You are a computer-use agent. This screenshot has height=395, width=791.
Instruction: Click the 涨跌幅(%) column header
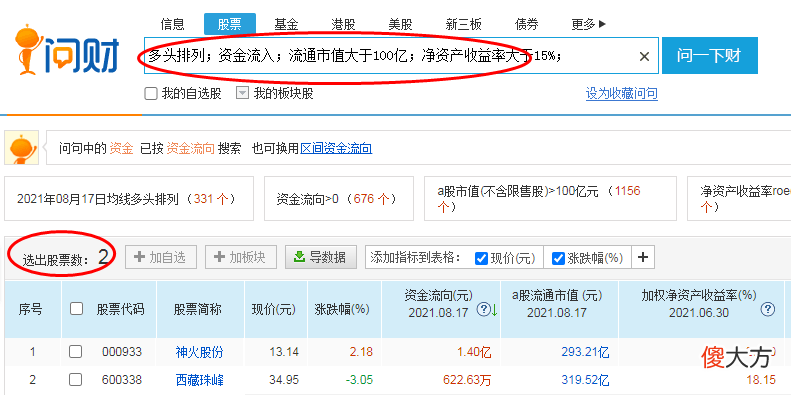[342, 309]
